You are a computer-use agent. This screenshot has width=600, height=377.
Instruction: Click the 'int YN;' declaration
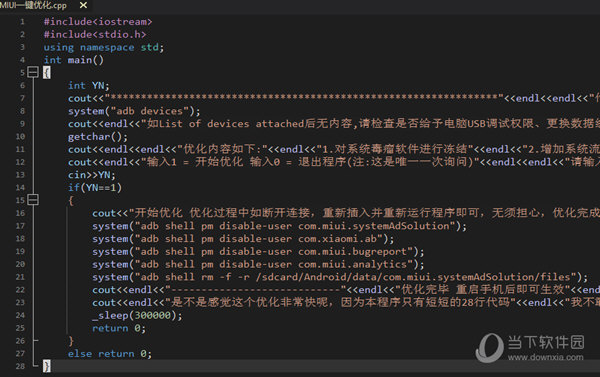click(89, 85)
